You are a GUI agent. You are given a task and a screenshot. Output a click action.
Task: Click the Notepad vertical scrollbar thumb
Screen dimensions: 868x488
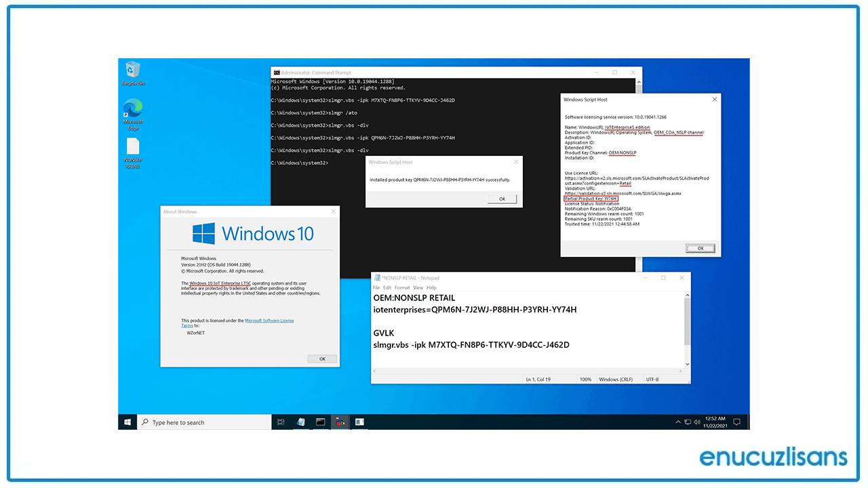click(x=687, y=321)
